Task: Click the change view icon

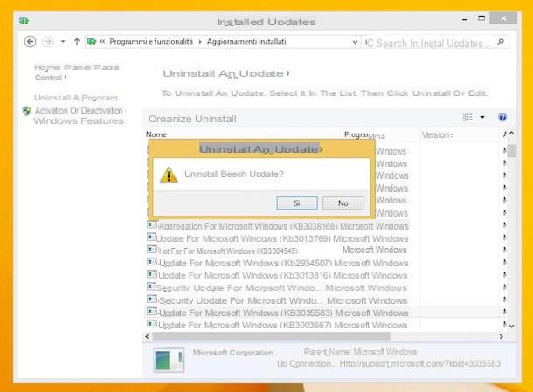Action: click(x=467, y=117)
